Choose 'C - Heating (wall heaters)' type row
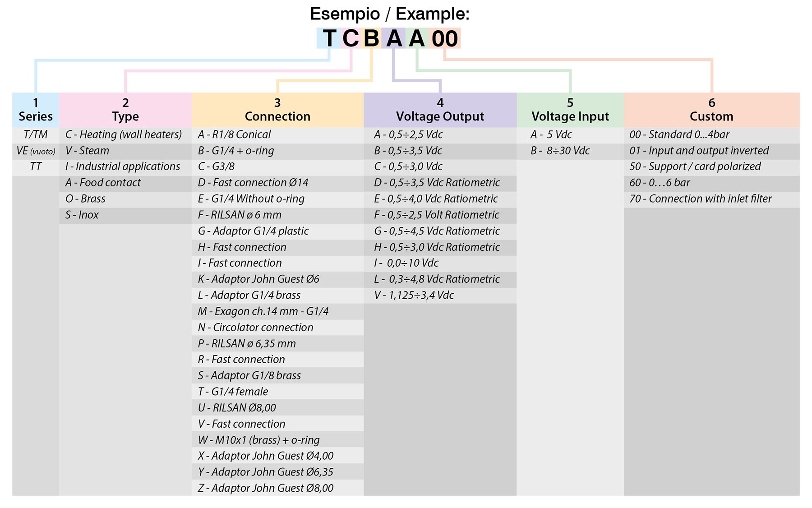 tap(124, 134)
